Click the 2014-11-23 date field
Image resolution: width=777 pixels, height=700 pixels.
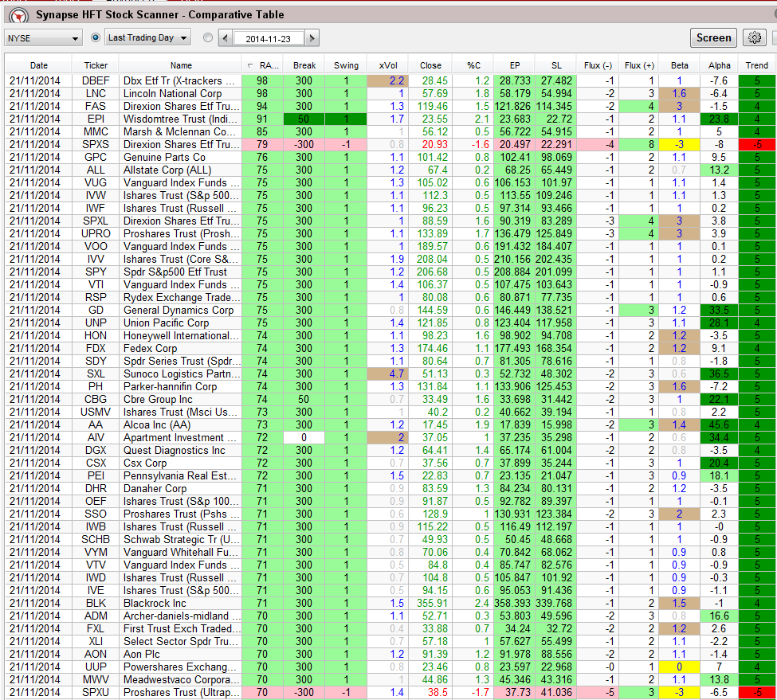[x=268, y=37]
